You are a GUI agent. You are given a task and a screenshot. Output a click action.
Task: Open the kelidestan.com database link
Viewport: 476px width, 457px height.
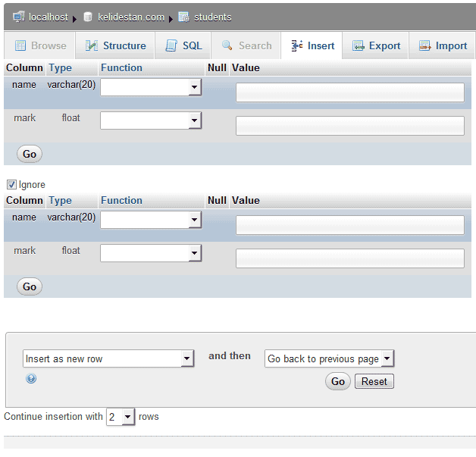(131, 17)
